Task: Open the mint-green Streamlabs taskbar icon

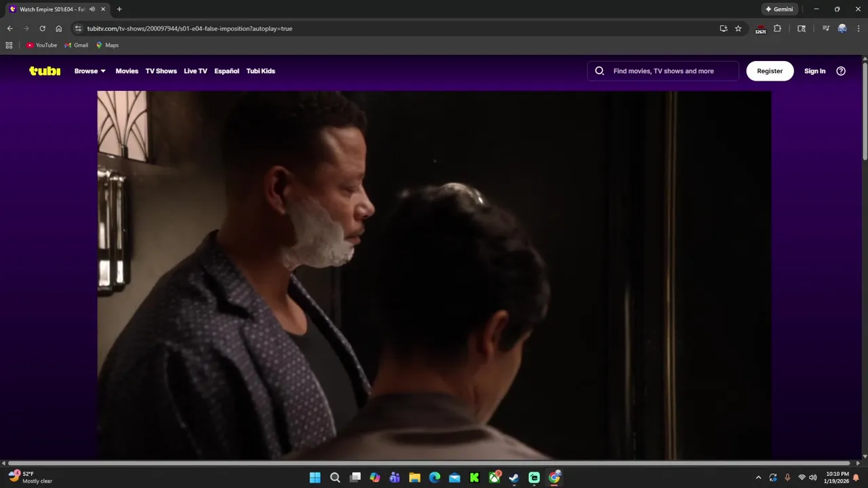Action: [534, 478]
